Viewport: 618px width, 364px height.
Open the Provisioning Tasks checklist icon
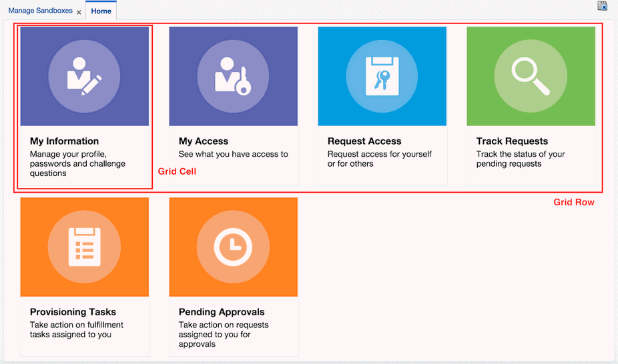[84, 247]
